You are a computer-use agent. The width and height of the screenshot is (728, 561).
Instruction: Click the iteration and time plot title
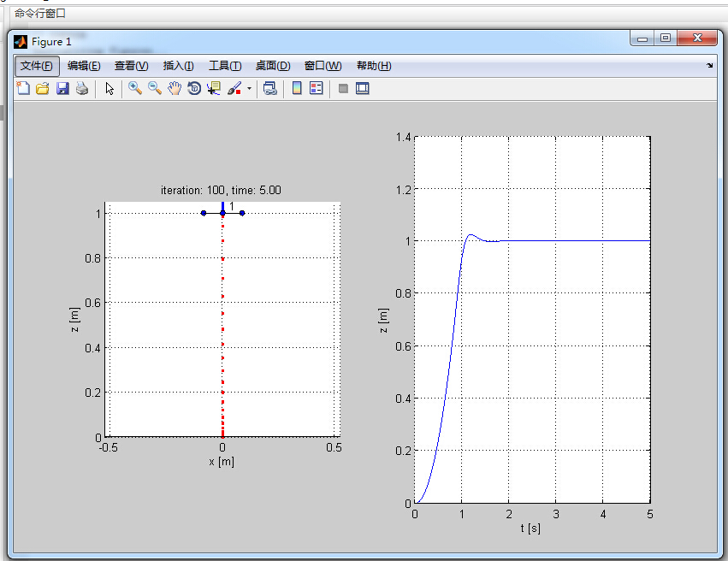coord(221,190)
